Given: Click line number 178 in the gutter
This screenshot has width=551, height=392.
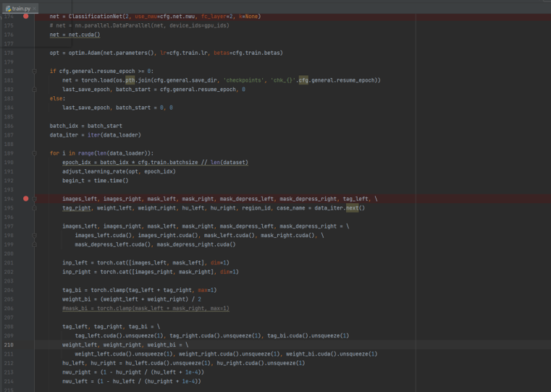Looking at the screenshot, I should click(9, 53).
